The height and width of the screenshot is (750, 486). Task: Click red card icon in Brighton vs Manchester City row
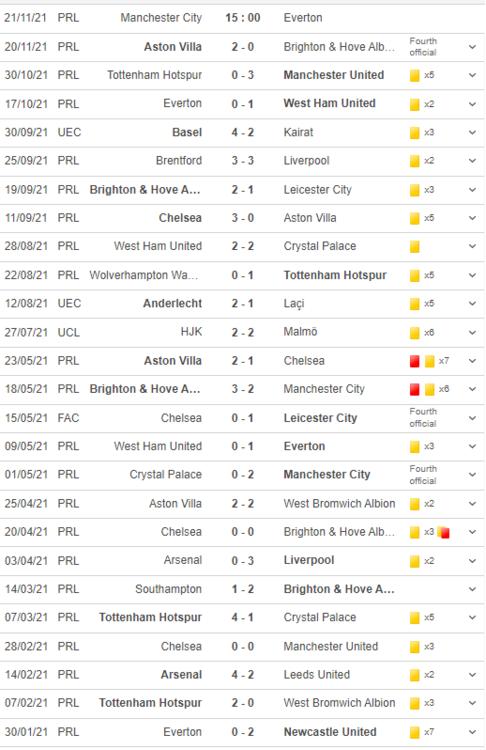[415, 389]
